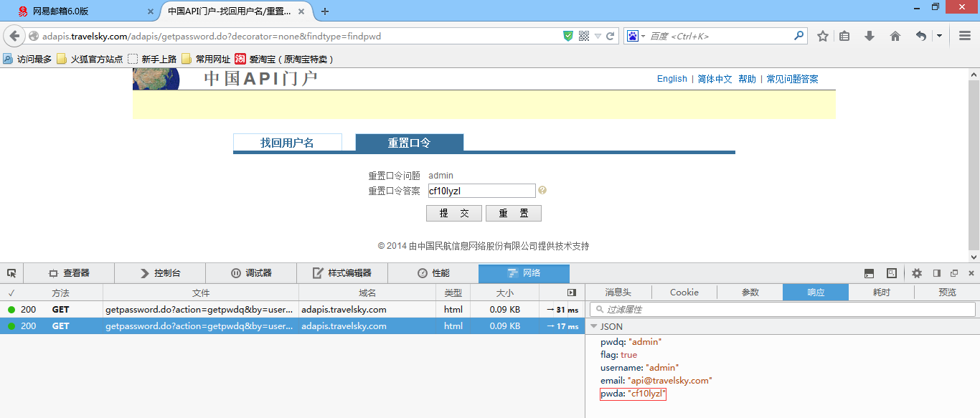
Task: Open the 耗时 details tab
Action: coord(882,293)
